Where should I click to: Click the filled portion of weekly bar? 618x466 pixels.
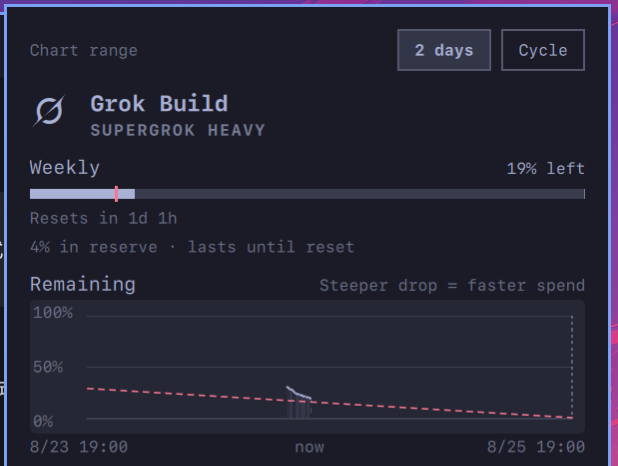tap(82, 194)
